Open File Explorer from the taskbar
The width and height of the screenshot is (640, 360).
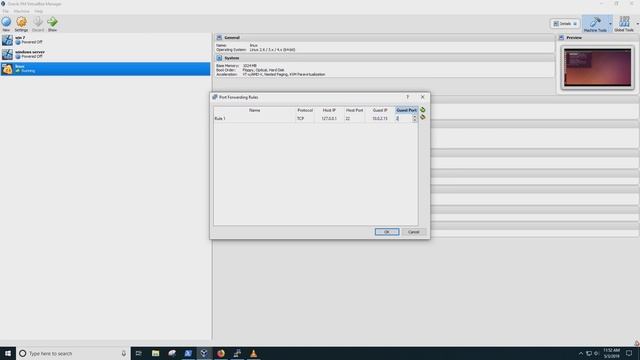[x=156, y=353]
